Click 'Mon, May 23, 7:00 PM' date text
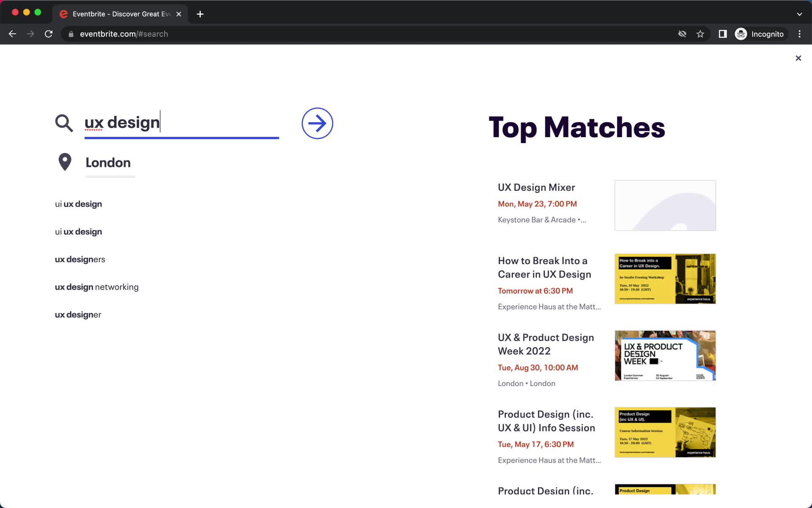The width and height of the screenshot is (812, 508). click(x=537, y=204)
